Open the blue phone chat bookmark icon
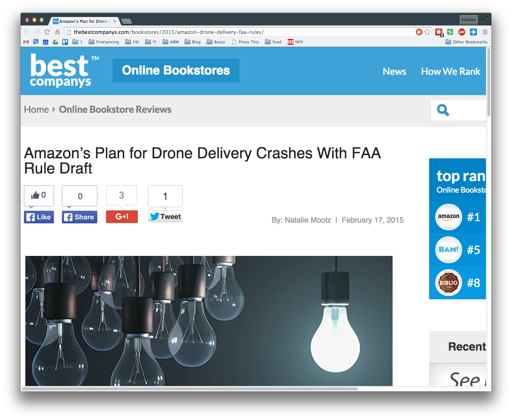The image size is (512, 420). point(36,42)
